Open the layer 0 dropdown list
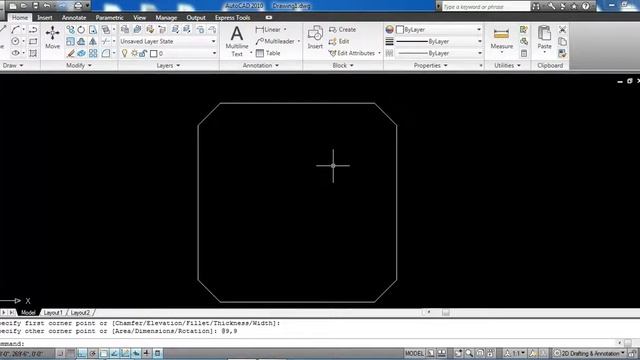 click(x=214, y=53)
